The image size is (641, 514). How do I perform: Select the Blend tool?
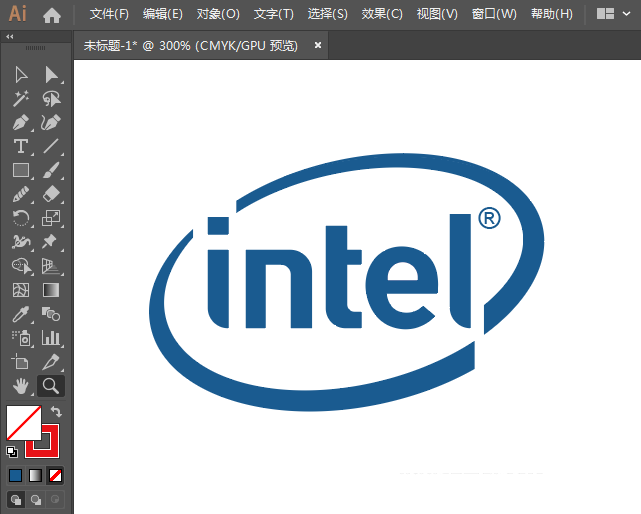[52, 314]
